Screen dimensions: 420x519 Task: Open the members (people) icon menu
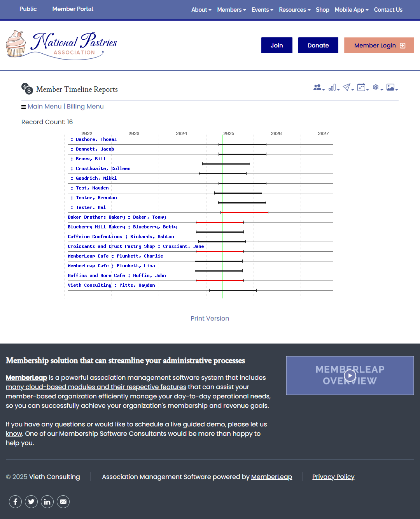(x=318, y=88)
